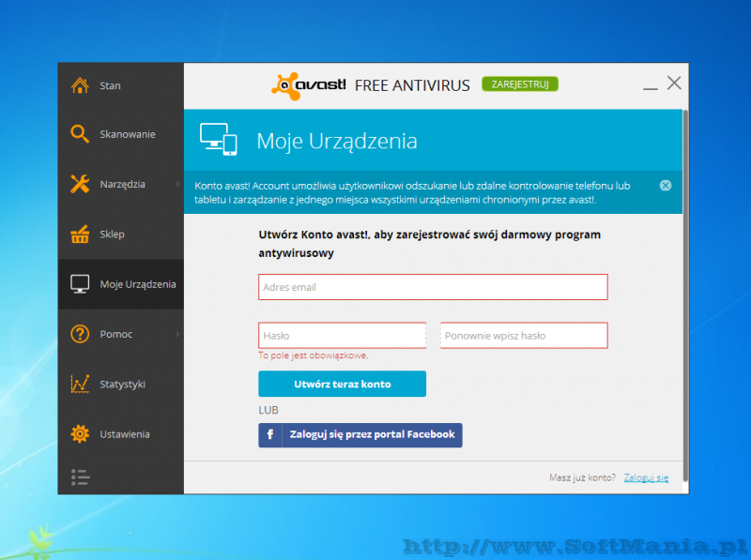Expand the Pomoc submenu arrow
The image size is (751, 560).
177,334
